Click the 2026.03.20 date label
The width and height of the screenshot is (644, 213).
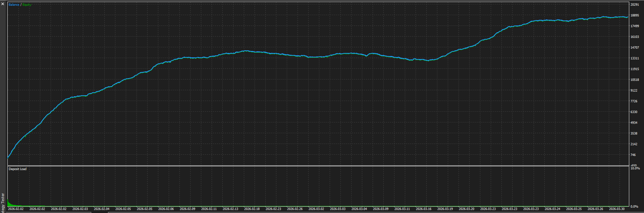[467, 209]
